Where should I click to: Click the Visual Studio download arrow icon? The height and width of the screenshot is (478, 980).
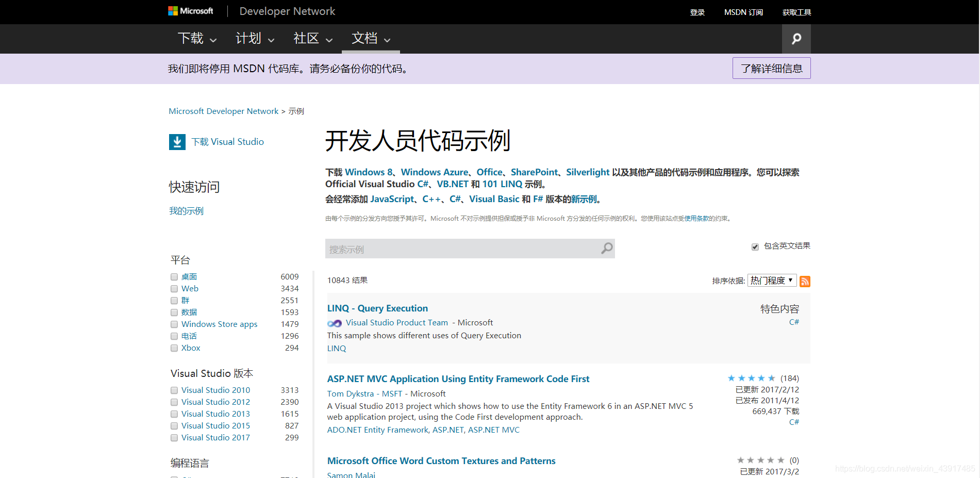coord(177,142)
